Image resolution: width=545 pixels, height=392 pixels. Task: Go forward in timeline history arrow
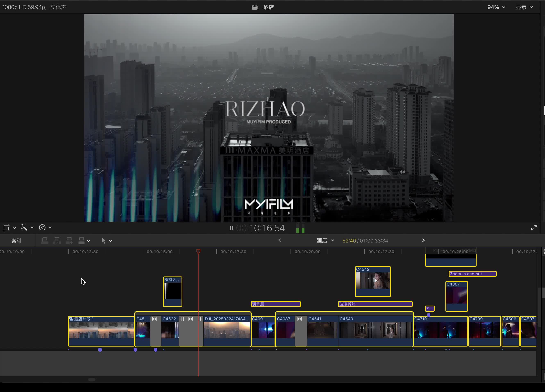click(x=423, y=240)
